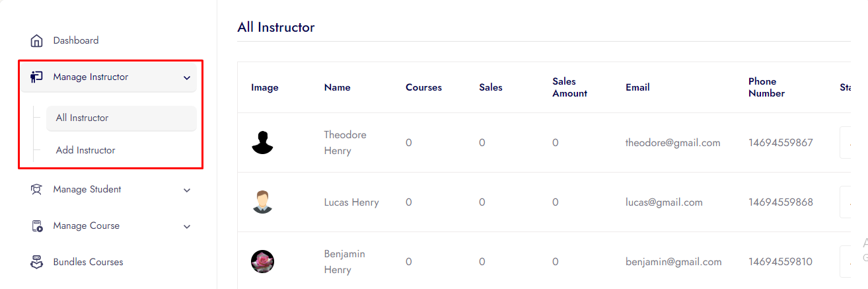Click the theodore@gmail.com email address
This screenshot has height=289, width=868.
pos(672,143)
